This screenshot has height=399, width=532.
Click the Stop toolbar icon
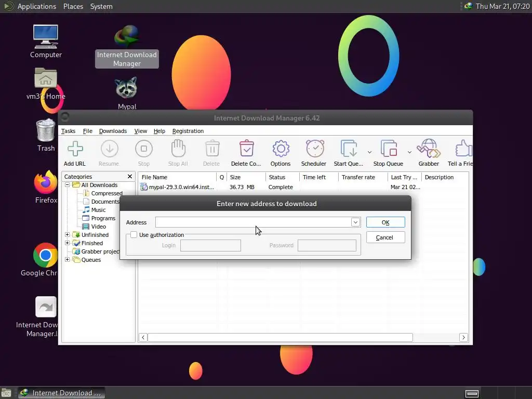click(144, 149)
